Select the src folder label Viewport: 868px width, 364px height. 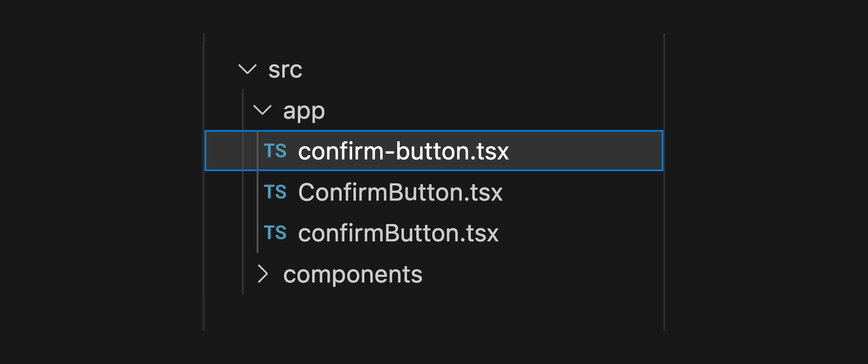coord(285,69)
